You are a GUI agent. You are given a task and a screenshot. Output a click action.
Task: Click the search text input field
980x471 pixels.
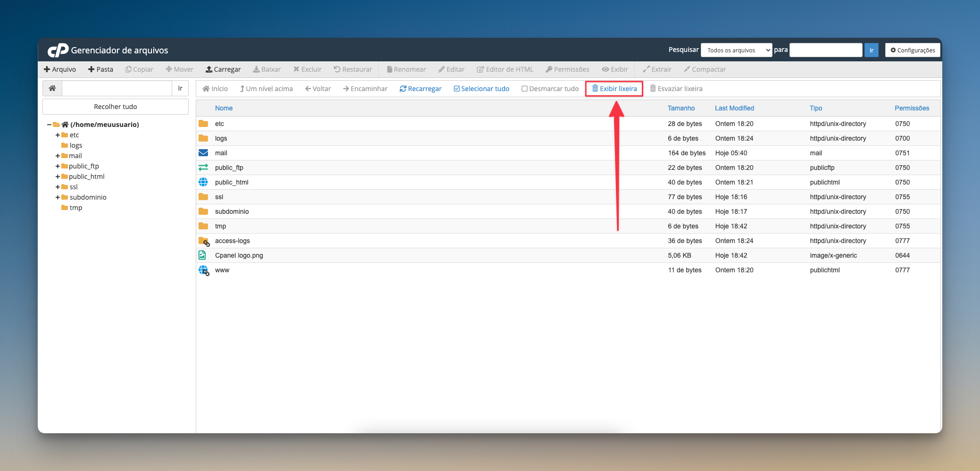coord(826,50)
